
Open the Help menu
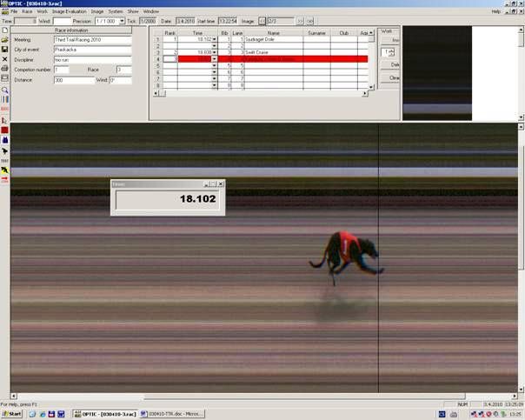coord(495,11)
